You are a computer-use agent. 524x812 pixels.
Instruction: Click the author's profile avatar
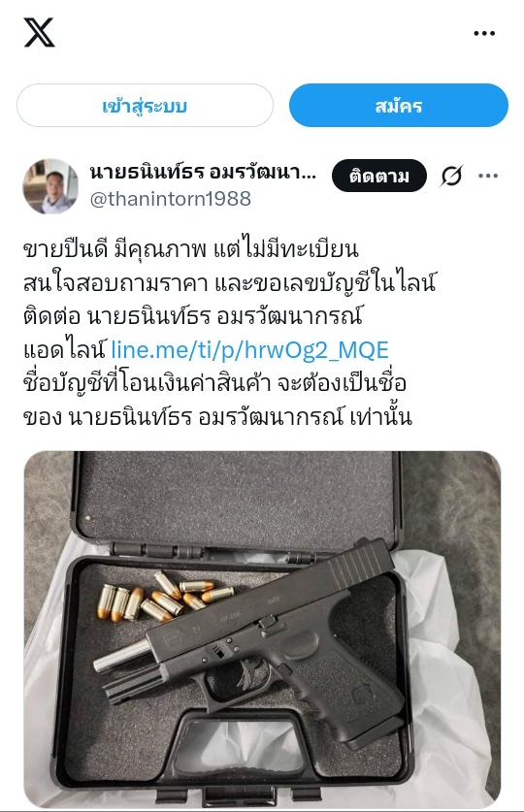50,186
